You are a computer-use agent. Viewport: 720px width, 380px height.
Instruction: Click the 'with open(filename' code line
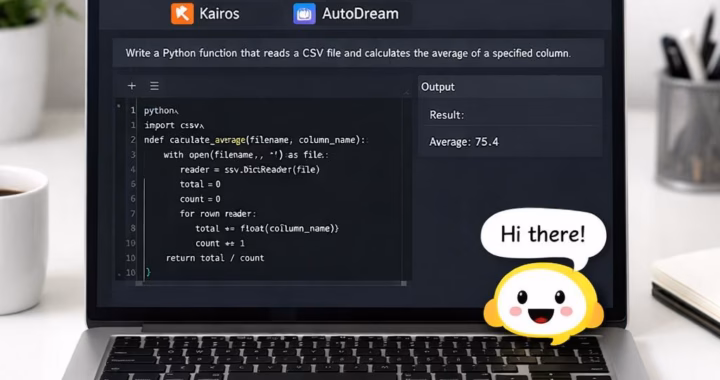(246, 155)
